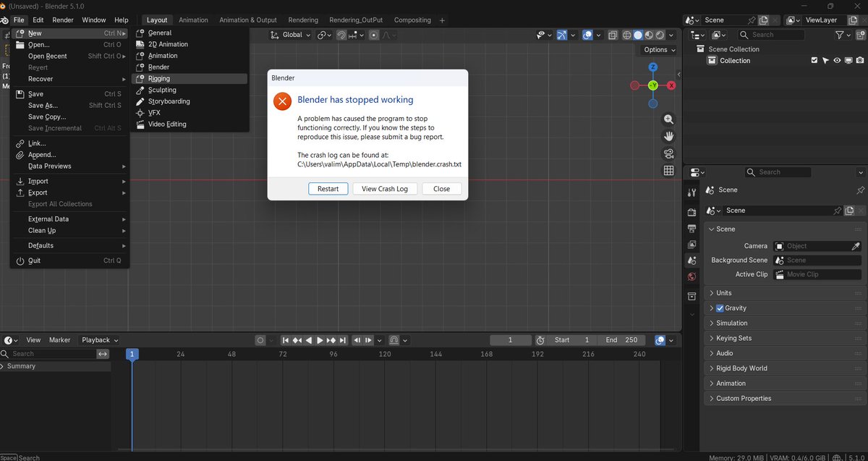
Task: Play animation in reverse in timeline
Action: click(x=309, y=340)
